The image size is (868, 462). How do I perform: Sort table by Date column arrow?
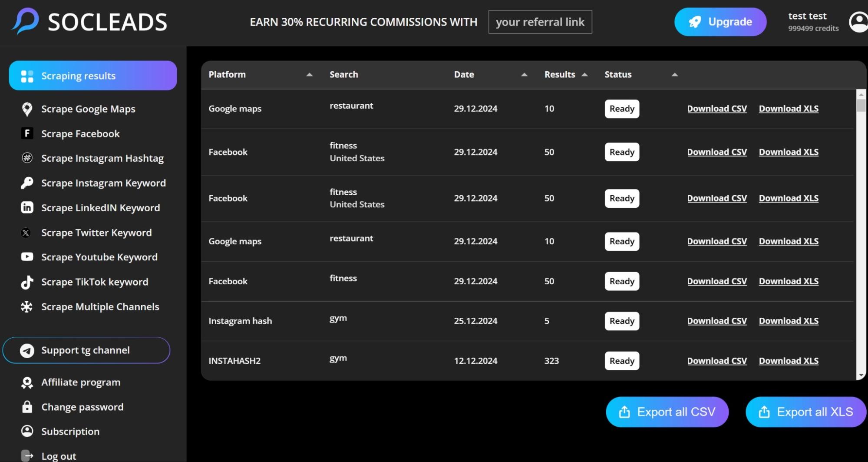(x=524, y=75)
